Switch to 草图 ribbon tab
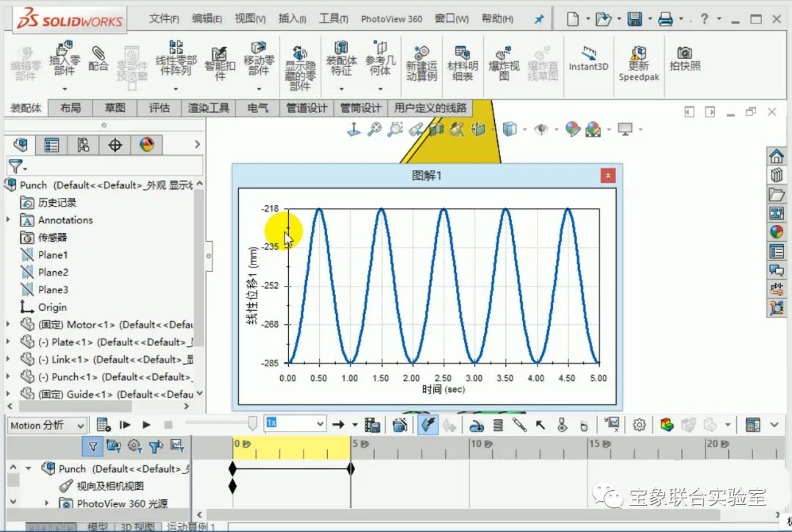This screenshot has height=532, width=792. click(114, 108)
